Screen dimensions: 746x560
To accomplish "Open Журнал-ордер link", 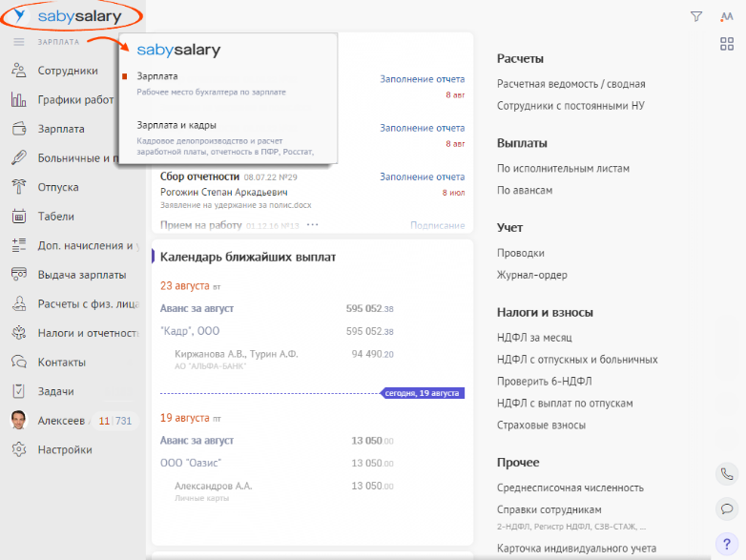I will (x=532, y=275).
